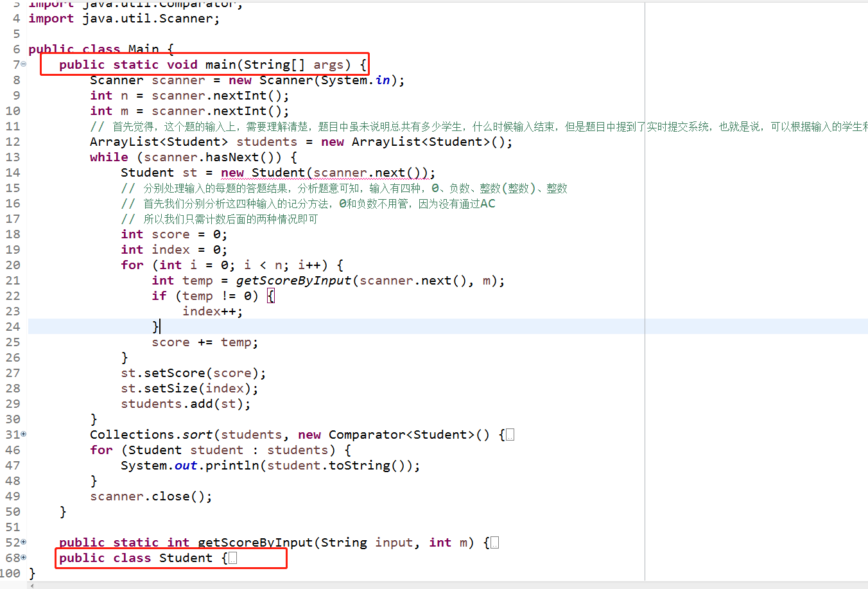Click 'while (scanner.hasNext()) {' line
The height and width of the screenshot is (589, 868).
click(x=193, y=157)
